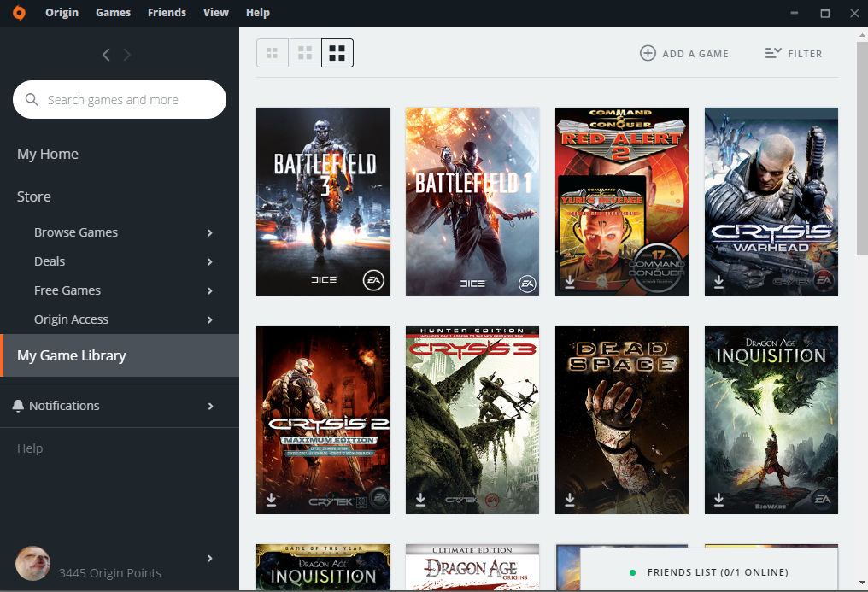Select My Game Library

[x=120, y=355]
